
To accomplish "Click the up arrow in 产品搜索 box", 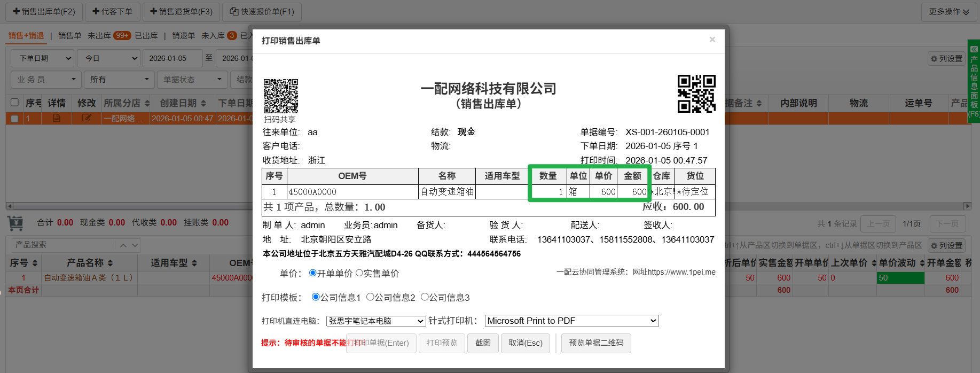I will (123, 245).
